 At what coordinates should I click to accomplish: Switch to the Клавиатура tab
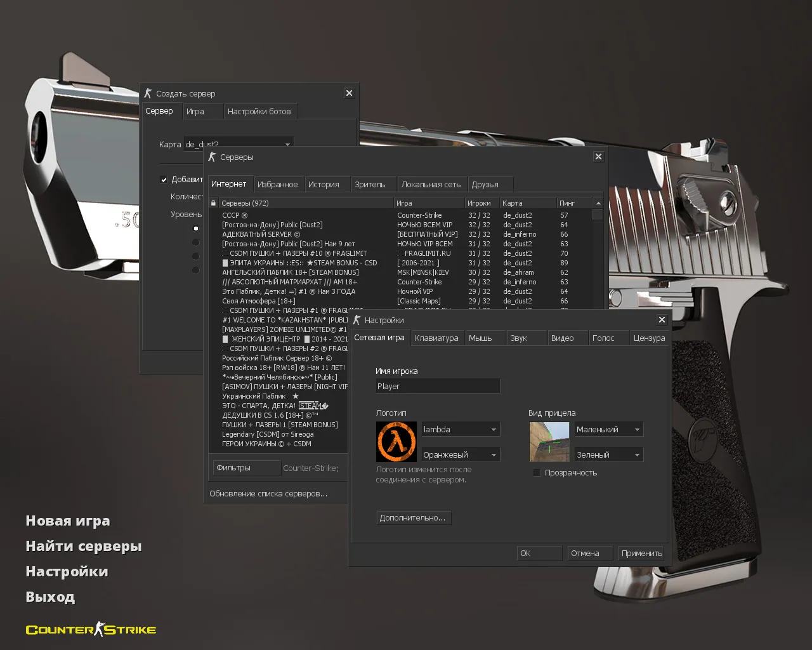[436, 338]
